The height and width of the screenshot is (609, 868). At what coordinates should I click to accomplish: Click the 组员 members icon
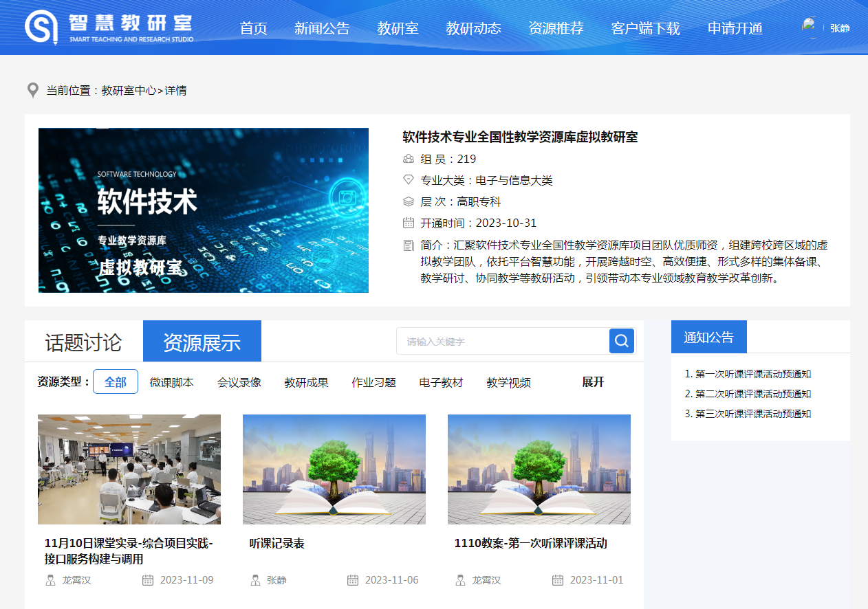(409, 159)
